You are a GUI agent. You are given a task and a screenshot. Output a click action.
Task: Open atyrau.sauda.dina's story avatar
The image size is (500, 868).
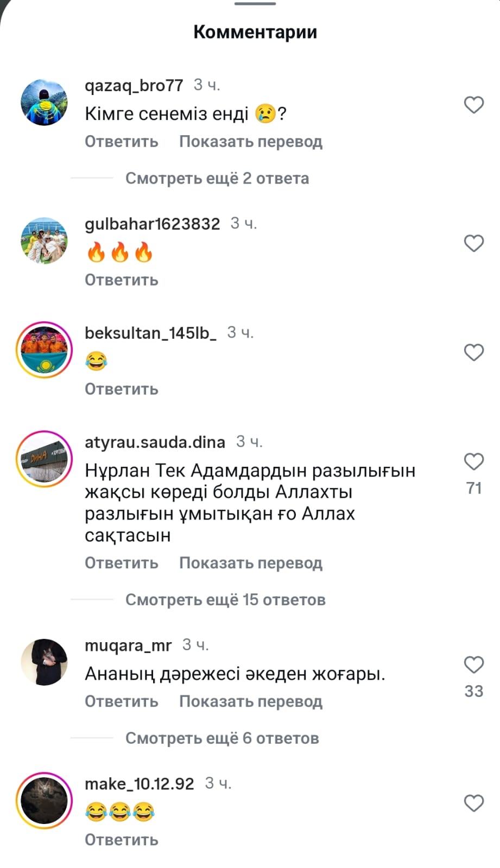coord(44,459)
